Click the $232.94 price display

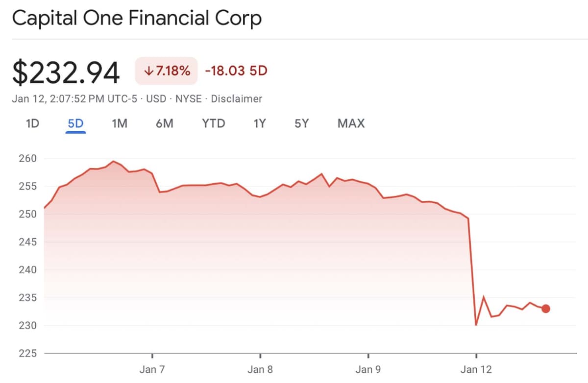[x=66, y=72]
